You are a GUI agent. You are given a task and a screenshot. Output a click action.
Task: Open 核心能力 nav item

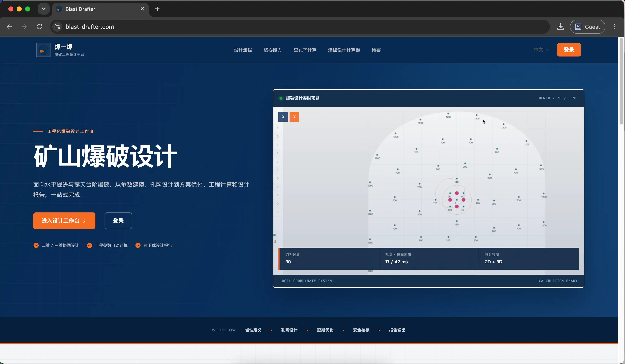tap(273, 50)
